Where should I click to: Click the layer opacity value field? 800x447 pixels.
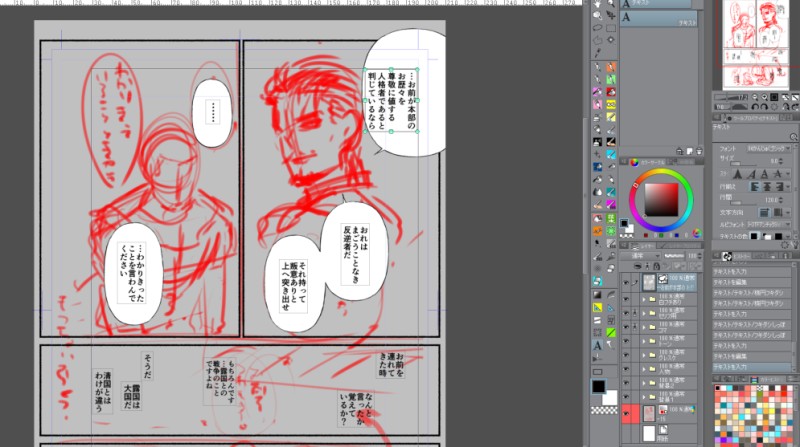[692, 256]
